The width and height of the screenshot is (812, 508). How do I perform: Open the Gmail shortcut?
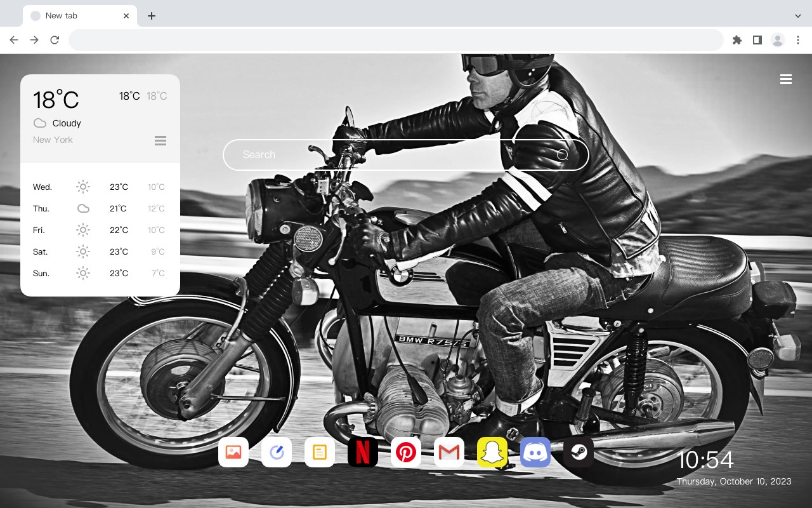pyautogui.click(x=449, y=452)
